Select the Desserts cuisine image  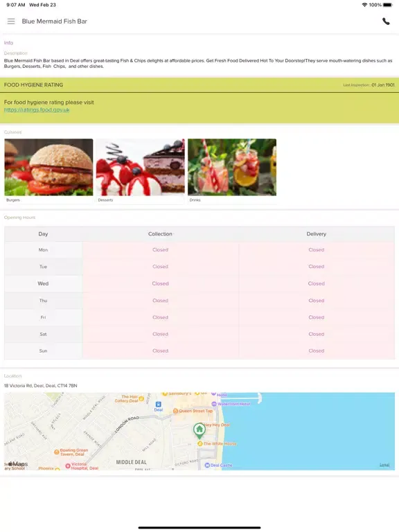141,167
